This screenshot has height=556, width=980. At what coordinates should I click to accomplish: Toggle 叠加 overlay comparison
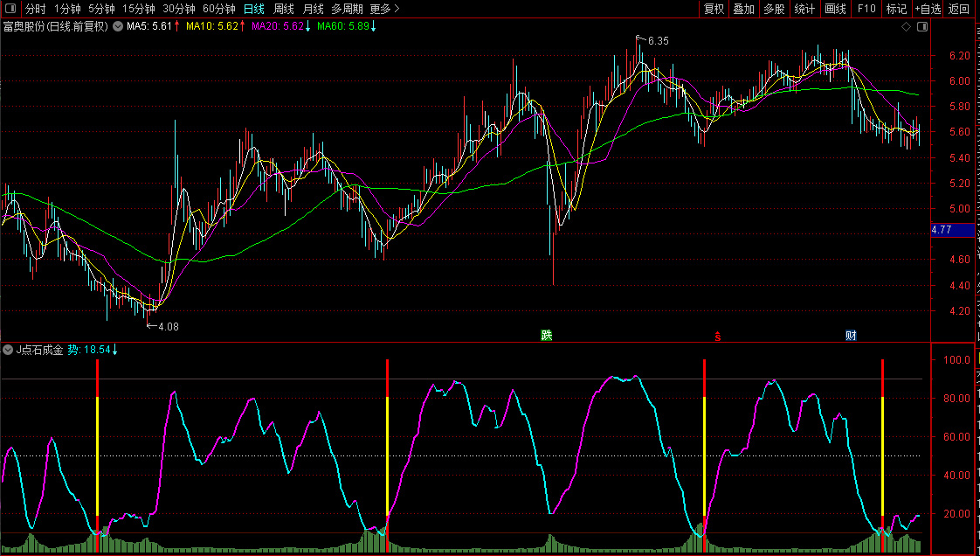743,9
